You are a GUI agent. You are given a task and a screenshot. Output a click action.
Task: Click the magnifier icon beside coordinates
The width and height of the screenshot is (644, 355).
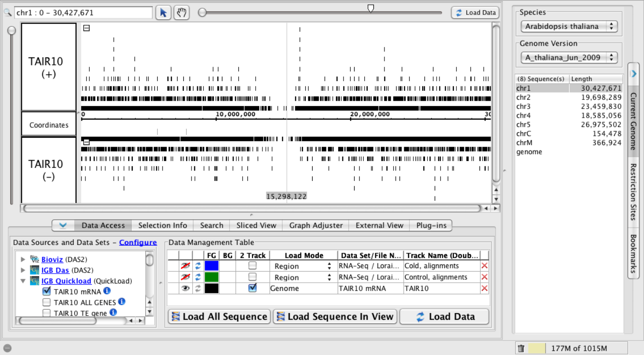[7, 13]
